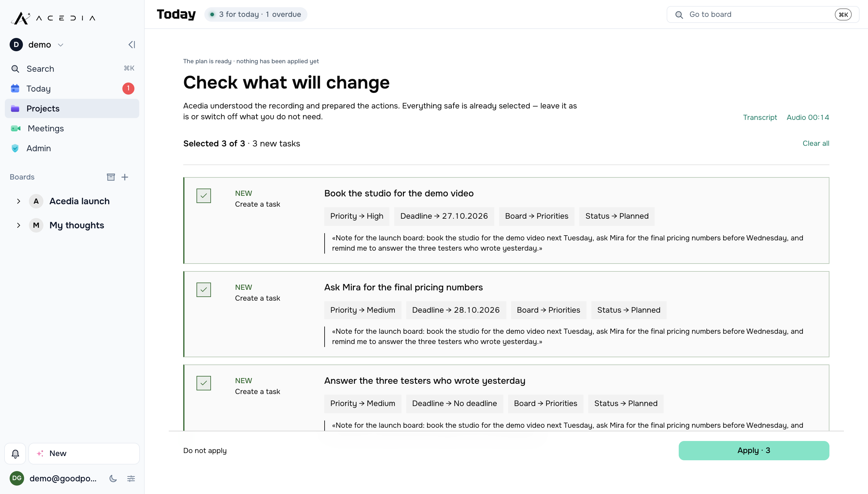Click Deadline 28.10.2026 chip
The width and height of the screenshot is (868, 494).
[456, 310]
